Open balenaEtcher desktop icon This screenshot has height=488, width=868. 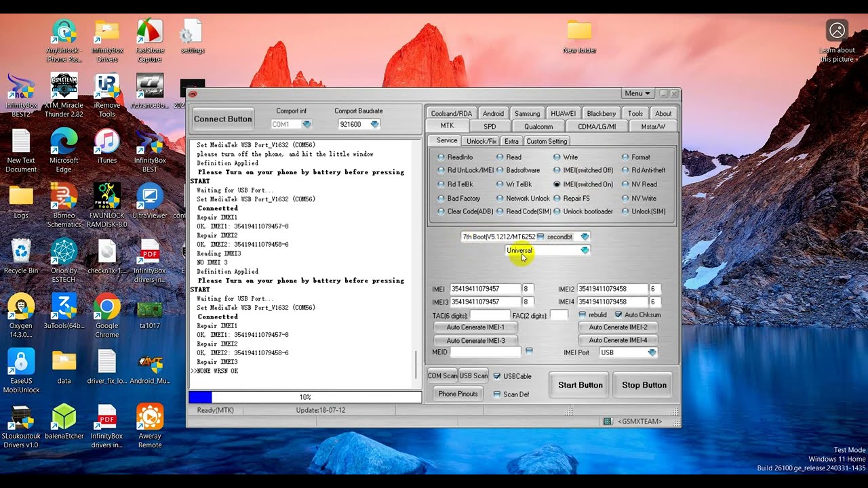pyautogui.click(x=64, y=422)
